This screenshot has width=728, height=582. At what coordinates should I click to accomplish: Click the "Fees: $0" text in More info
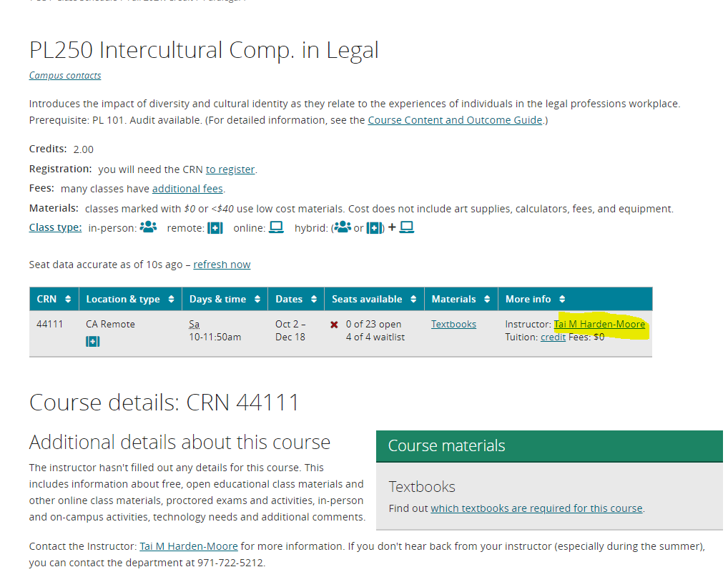coord(586,337)
